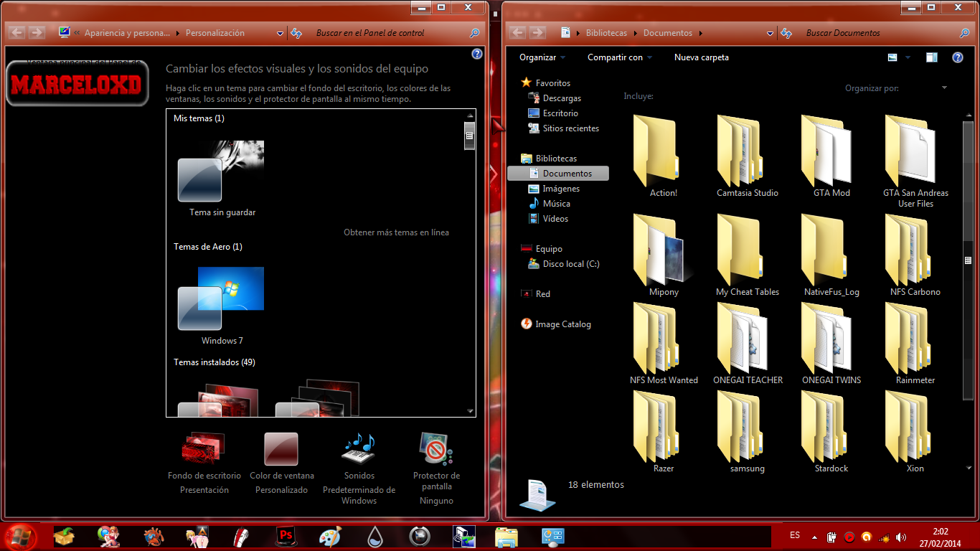This screenshot has width=980, height=551.
Task: Open Windows Explorer taskbar icon
Action: pyautogui.click(x=507, y=537)
